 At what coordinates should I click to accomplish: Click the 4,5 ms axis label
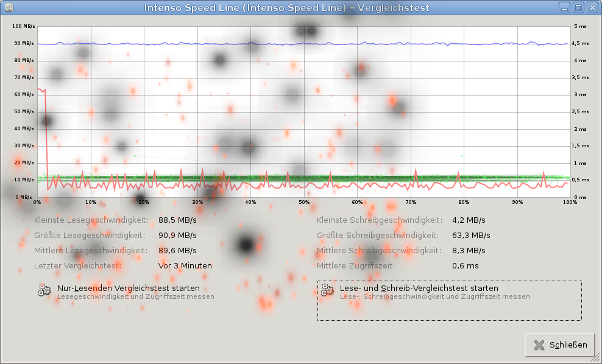tap(580, 43)
